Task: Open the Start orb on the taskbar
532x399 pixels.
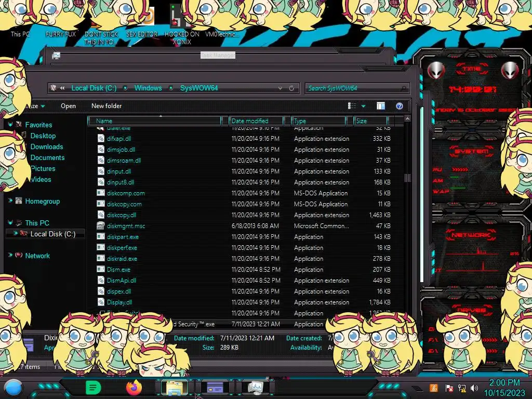Action: pos(13,388)
